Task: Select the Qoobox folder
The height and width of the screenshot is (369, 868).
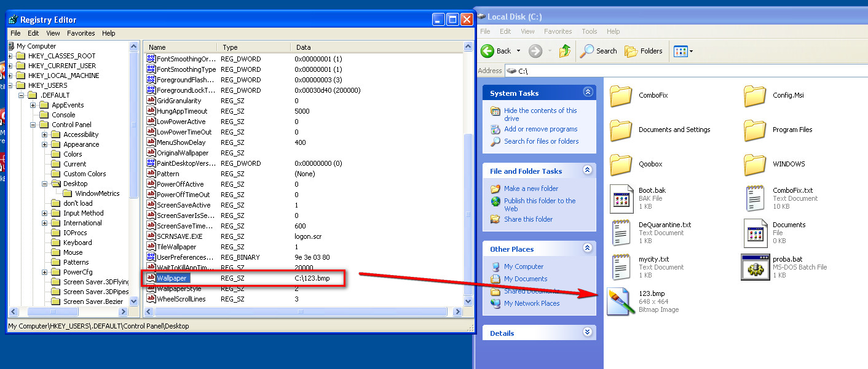Action: tap(636, 164)
